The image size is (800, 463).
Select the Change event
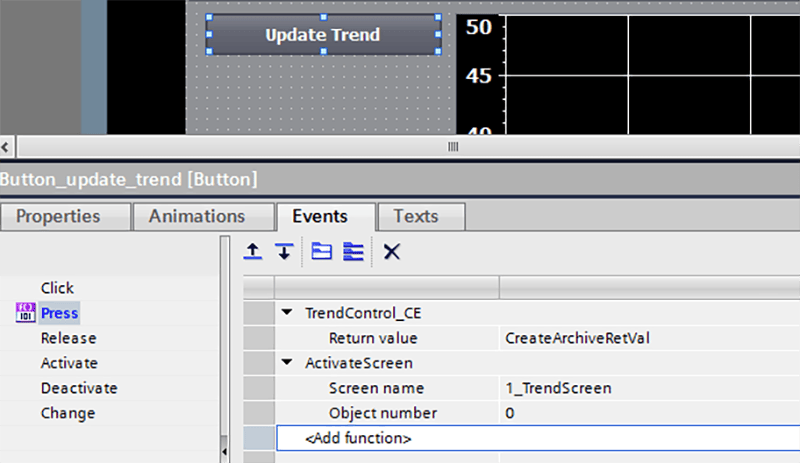(68, 413)
